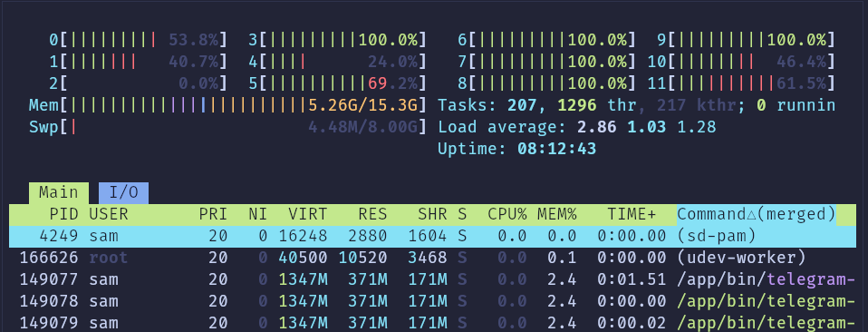Click PID 4249 in the highlighted row
The image size is (868, 332).
[x=59, y=236]
